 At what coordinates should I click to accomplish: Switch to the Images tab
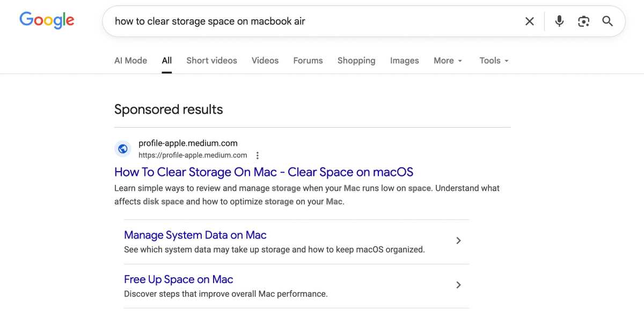point(404,60)
